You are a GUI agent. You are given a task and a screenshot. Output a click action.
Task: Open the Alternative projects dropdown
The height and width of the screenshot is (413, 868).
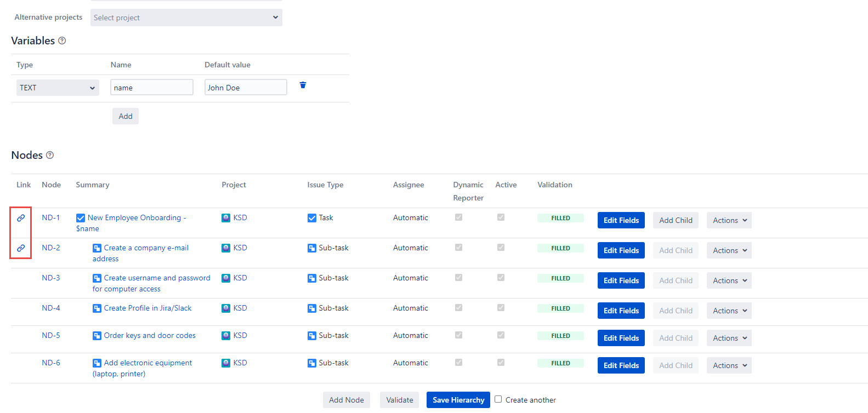point(186,18)
